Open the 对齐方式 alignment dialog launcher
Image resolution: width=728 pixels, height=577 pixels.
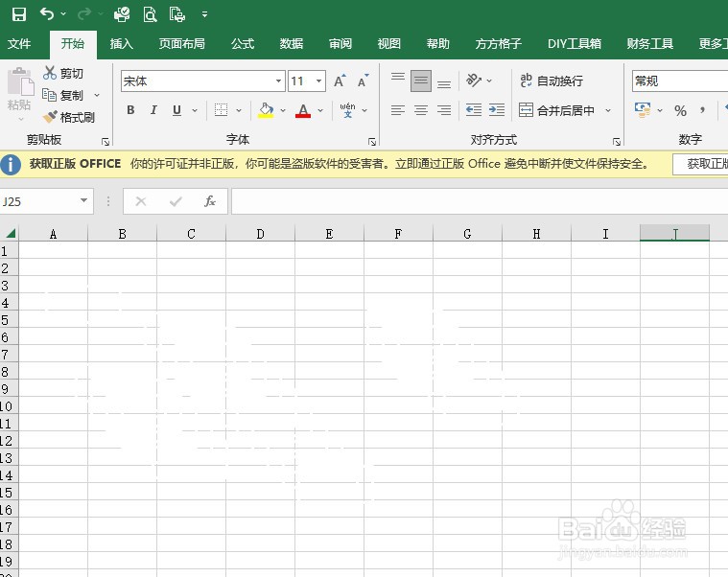(x=617, y=142)
